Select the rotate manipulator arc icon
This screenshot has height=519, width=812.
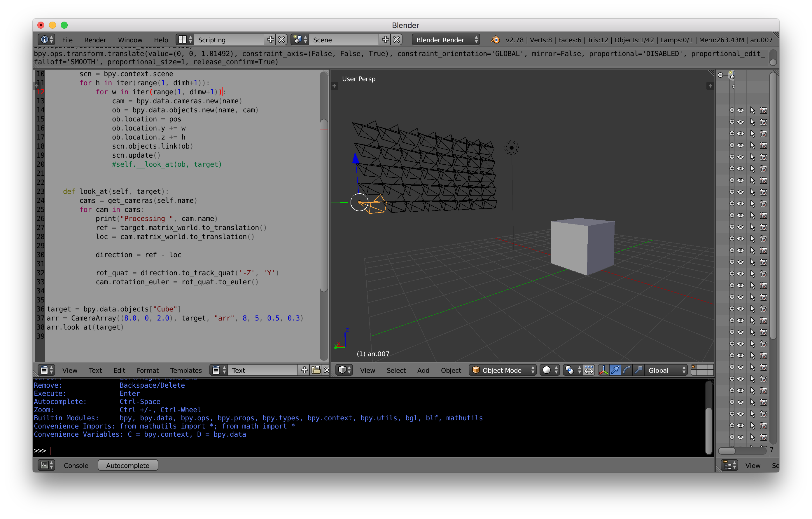pyautogui.click(x=626, y=370)
